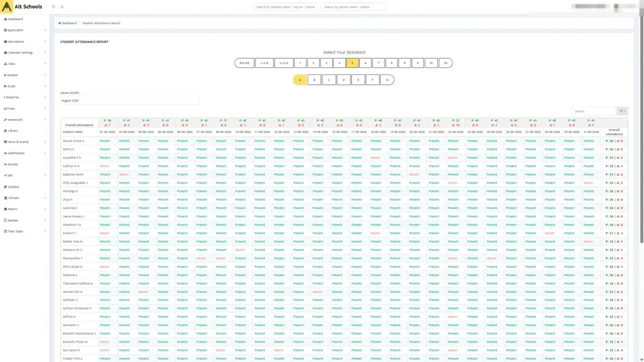Click the Application sidebar icon
The height and width of the screenshot is (362, 644).
click(6, 30)
